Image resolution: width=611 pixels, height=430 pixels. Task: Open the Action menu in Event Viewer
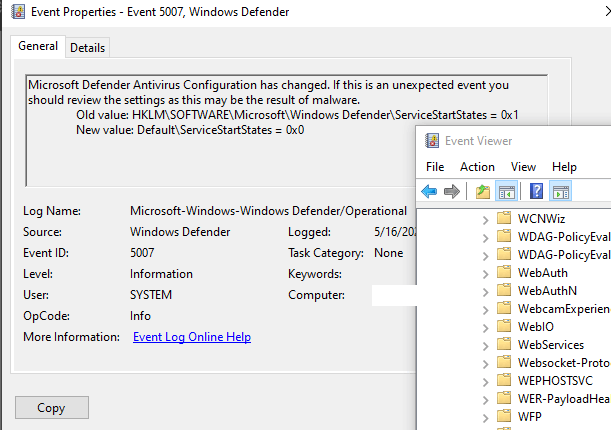coord(477,167)
